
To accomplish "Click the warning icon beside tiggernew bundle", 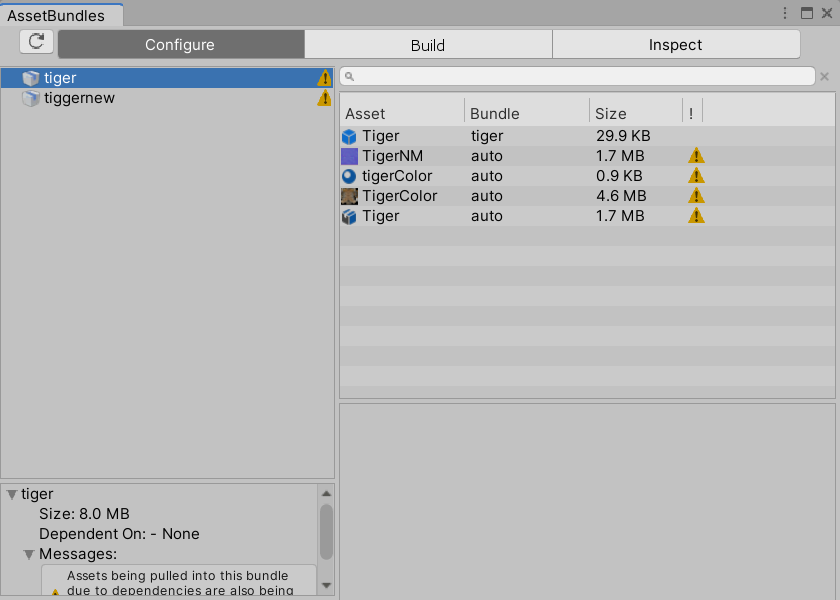I will click(x=324, y=98).
